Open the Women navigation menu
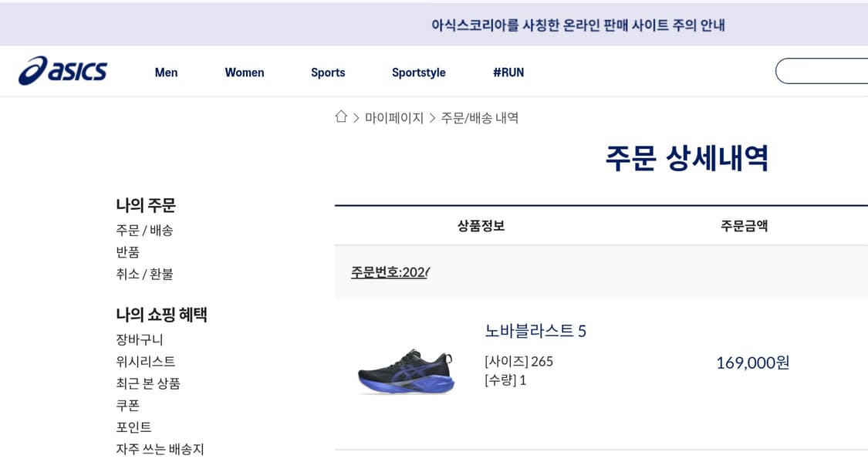Viewport: 868px width, 469px height. click(x=244, y=72)
